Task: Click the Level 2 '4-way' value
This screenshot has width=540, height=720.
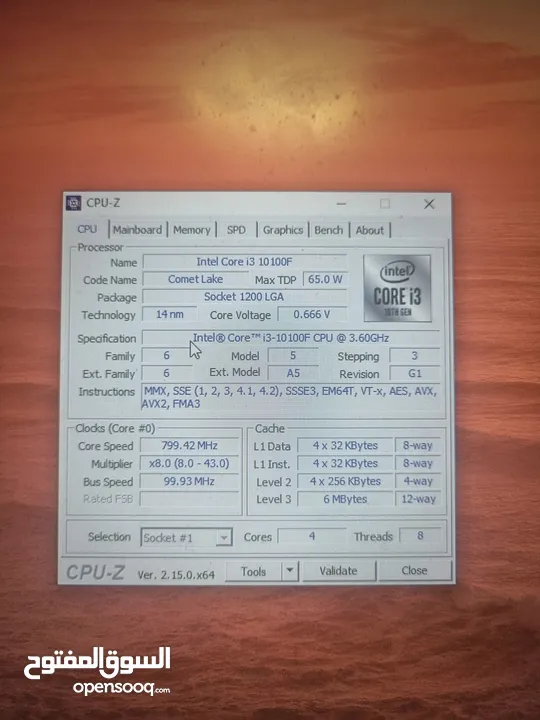Action: 418,481
